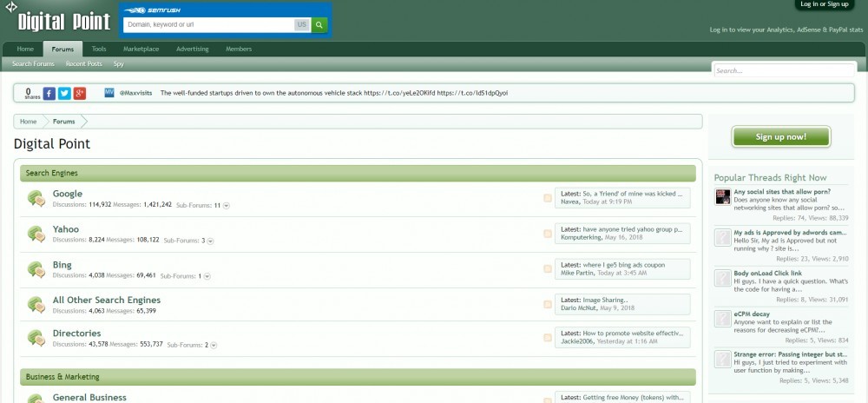The height and width of the screenshot is (403, 868).
Task: Click the Bing forum chat bubble icon
Action: pyautogui.click(x=36, y=269)
